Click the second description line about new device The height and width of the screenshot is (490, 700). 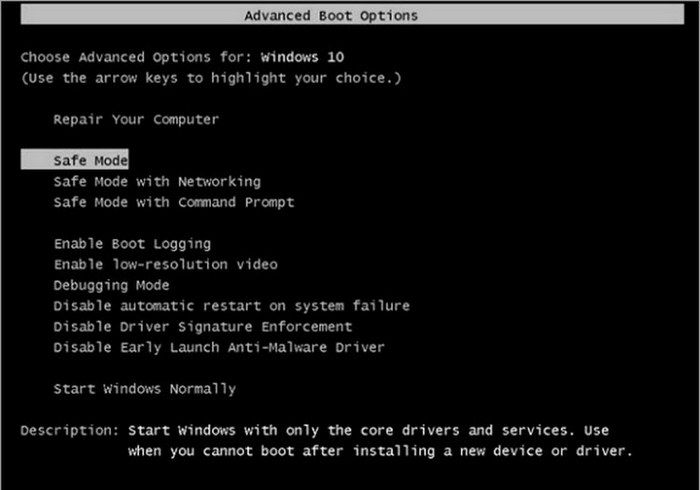(380, 451)
